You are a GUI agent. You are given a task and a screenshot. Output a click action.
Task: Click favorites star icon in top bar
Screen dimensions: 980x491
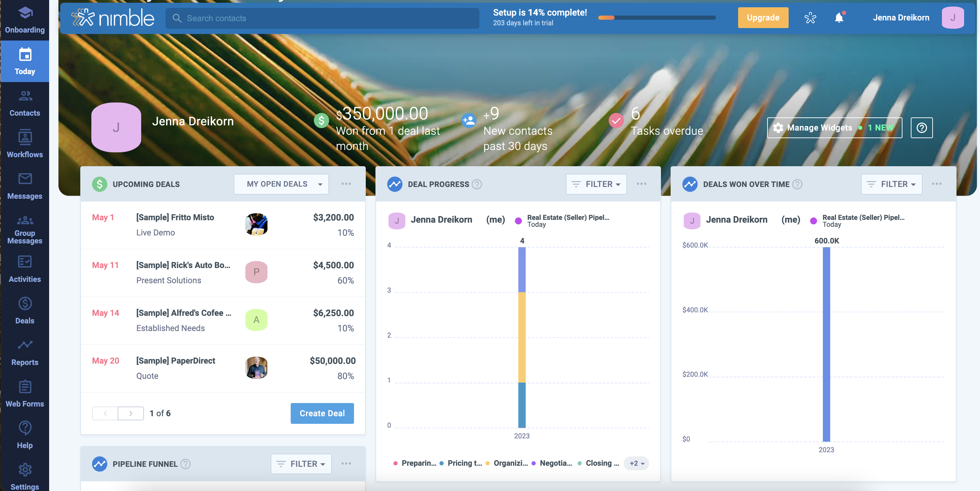tap(810, 18)
